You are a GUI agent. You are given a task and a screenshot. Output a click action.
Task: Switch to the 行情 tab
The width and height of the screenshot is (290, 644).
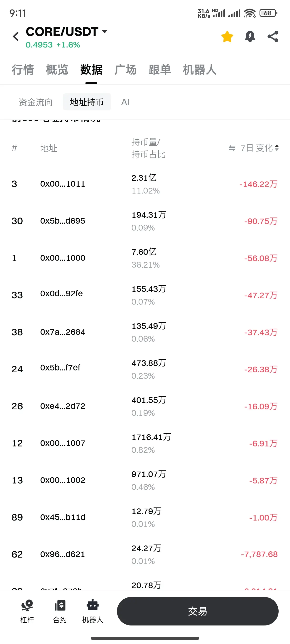click(23, 70)
